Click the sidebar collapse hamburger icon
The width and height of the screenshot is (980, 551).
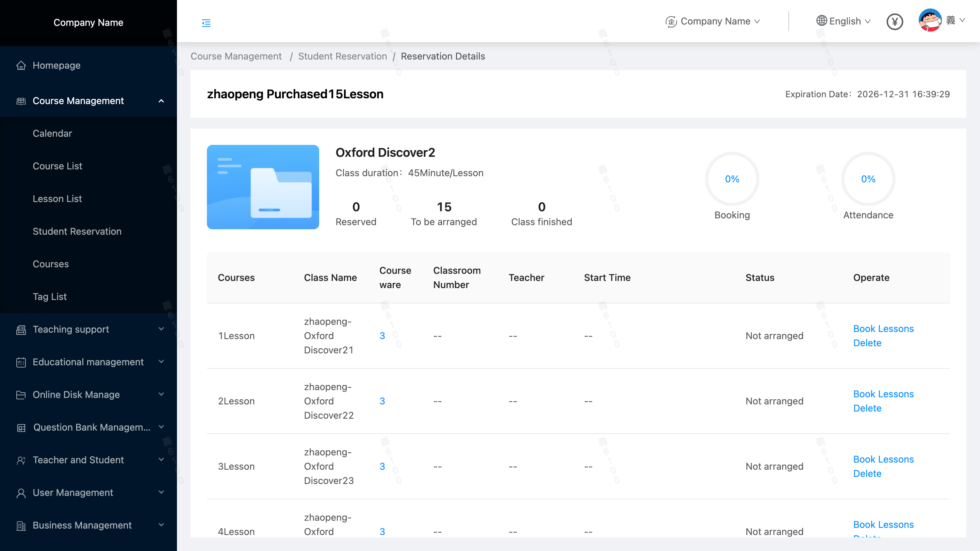pos(206,23)
